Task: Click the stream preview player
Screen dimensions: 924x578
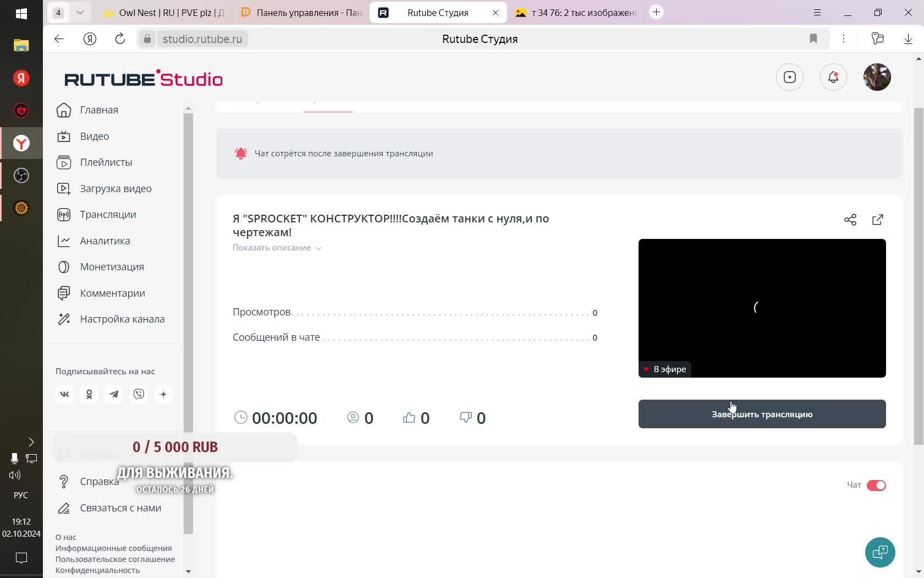Action: [x=762, y=308]
